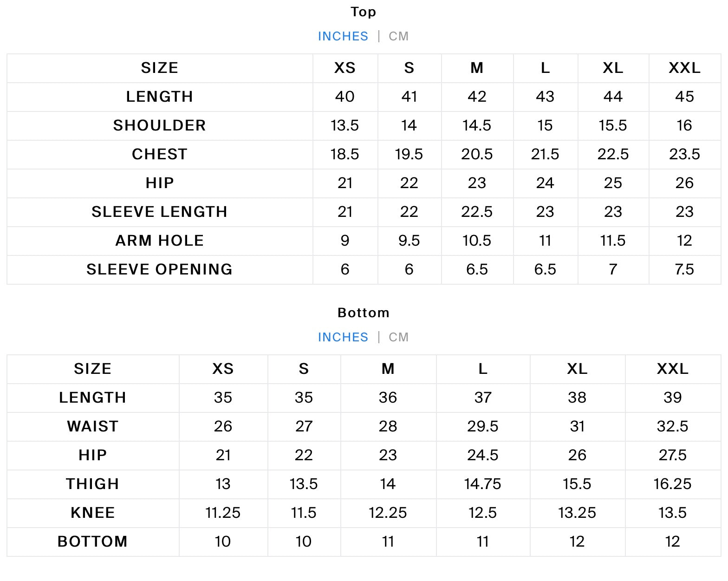Click the SLEEVE OPENING row label
The width and height of the screenshot is (728, 581).
pyautogui.click(x=159, y=269)
